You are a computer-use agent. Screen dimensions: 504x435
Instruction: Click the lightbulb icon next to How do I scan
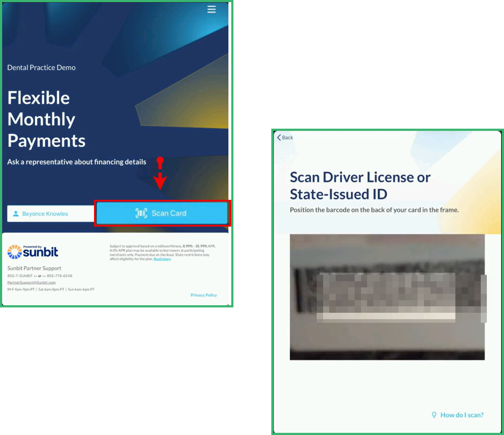(x=434, y=415)
